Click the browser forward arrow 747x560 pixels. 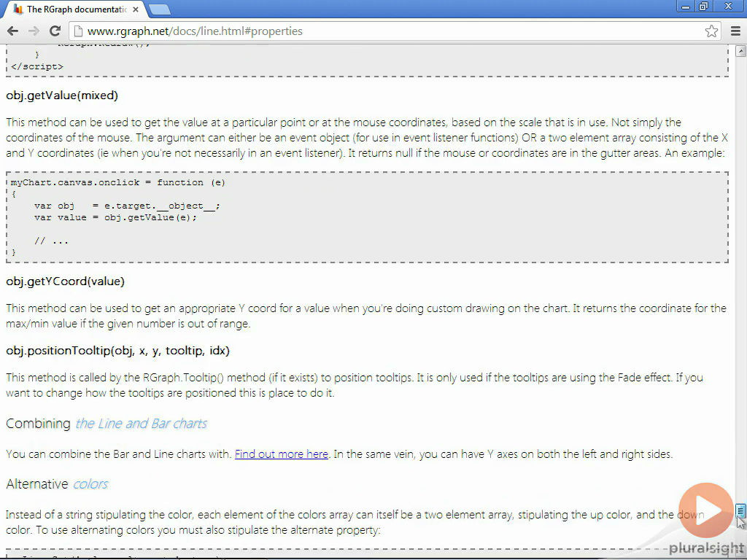pos(34,31)
